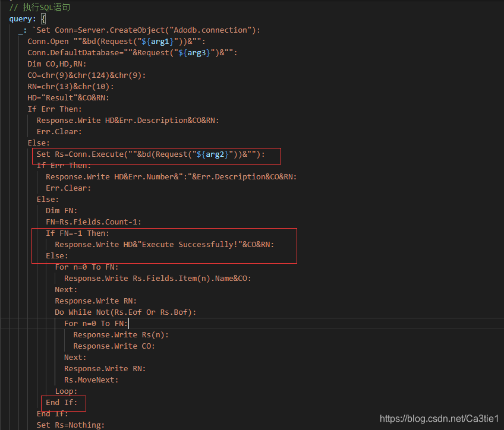The height and width of the screenshot is (430, 504).
Task: Click the ${arg3} variable in DefaultDatabase line
Action: click(194, 53)
